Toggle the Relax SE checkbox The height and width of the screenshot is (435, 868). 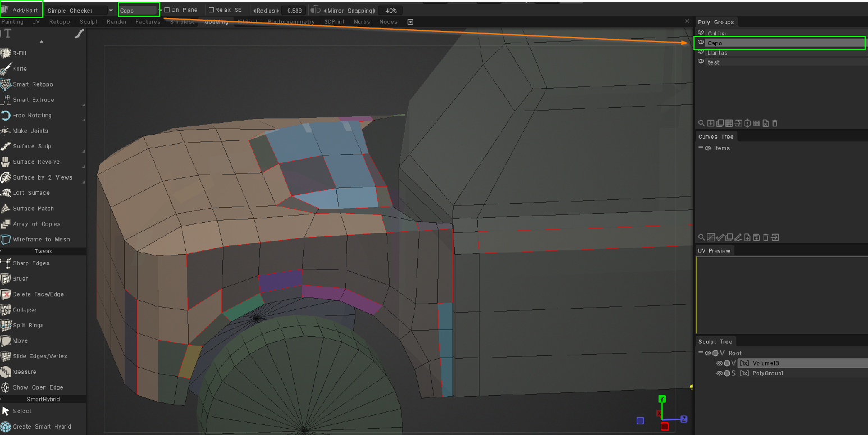tap(211, 10)
